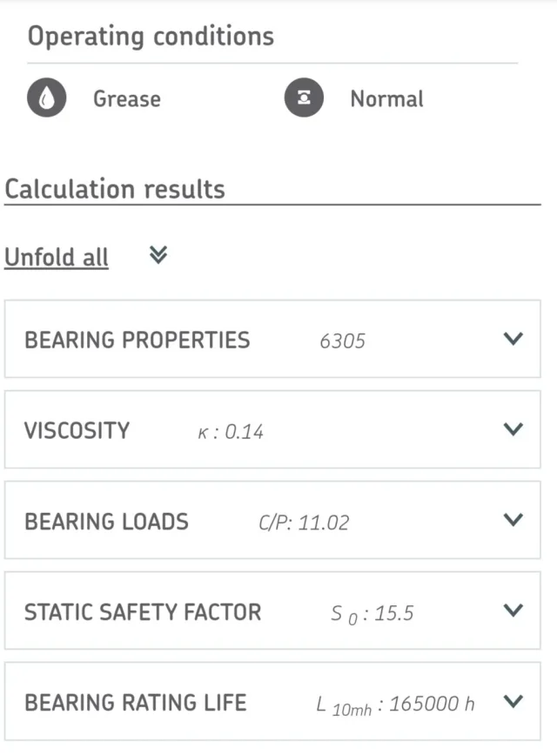Click the Normal cleanliness condition icon
557x756 pixels.
(x=304, y=98)
